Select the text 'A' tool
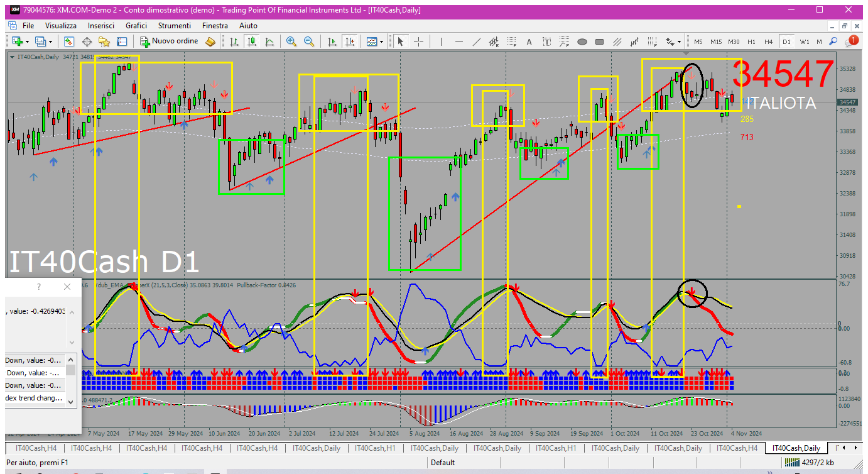This screenshot has height=474, width=868. click(x=529, y=41)
